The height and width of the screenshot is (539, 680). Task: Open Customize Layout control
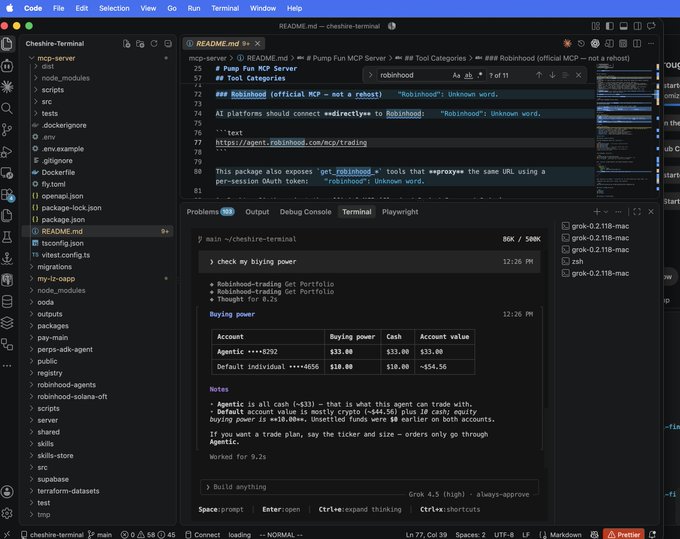(596, 26)
